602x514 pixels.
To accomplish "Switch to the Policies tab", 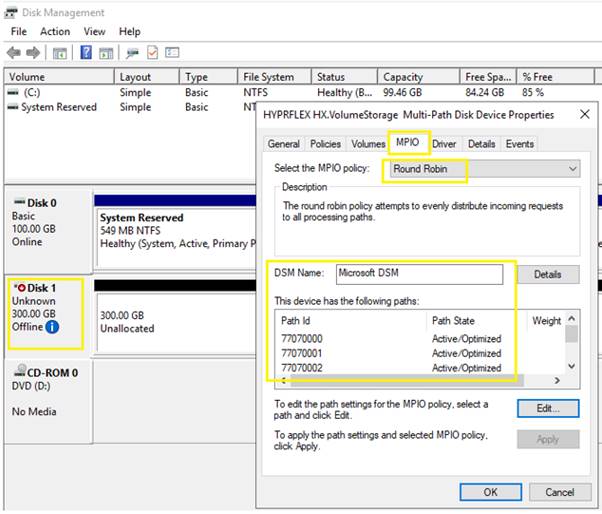I will [326, 144].
